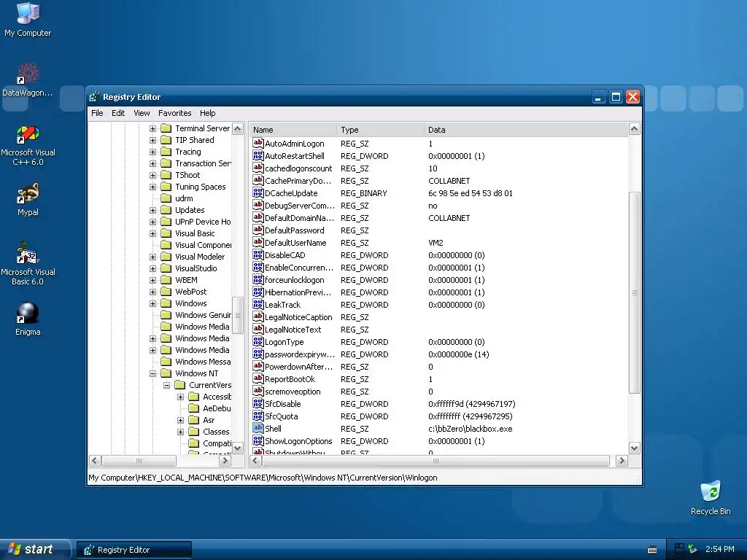Expand the Terminal Server key
The width and height of the screenshot is (747, 560).
(152, 128)
